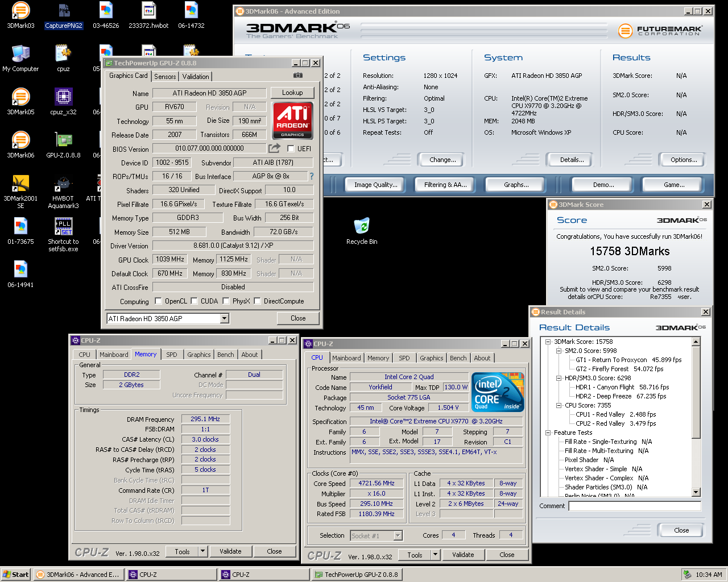Open Tools dropdown arrow in CPU-Z CPU window
Image resolution: width=728 pixels, height=582 pixels.
click(435, 555)
